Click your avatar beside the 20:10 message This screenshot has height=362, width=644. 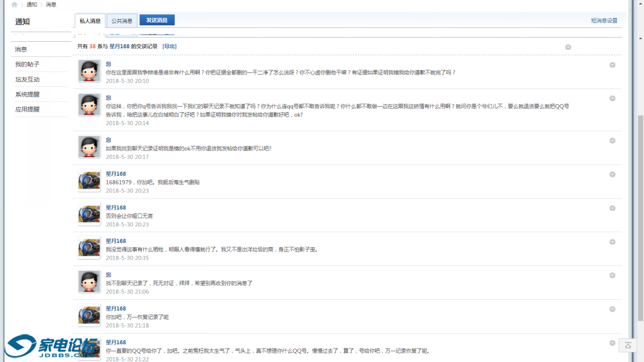pyautogui.click(x=89, y=71)
